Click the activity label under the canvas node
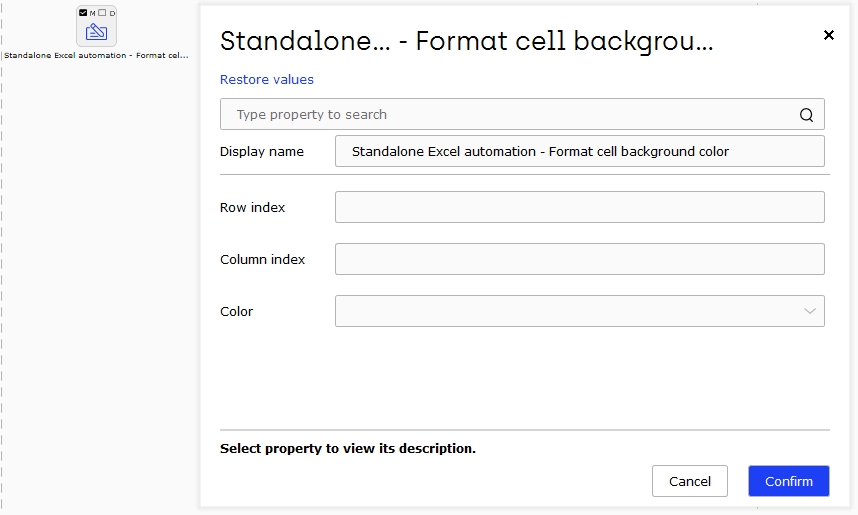The width and height of the screenshot is (858, 515). 96,55
